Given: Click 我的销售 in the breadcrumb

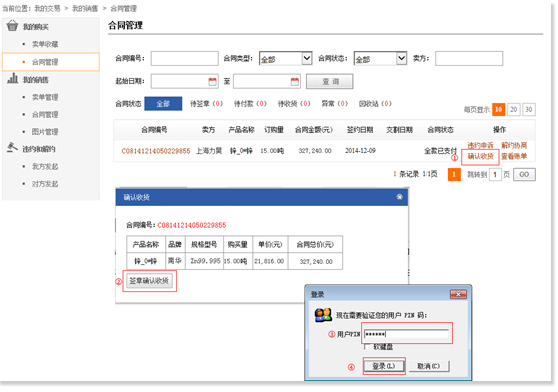Looking at the screenshot, I should tap(85, 9).
